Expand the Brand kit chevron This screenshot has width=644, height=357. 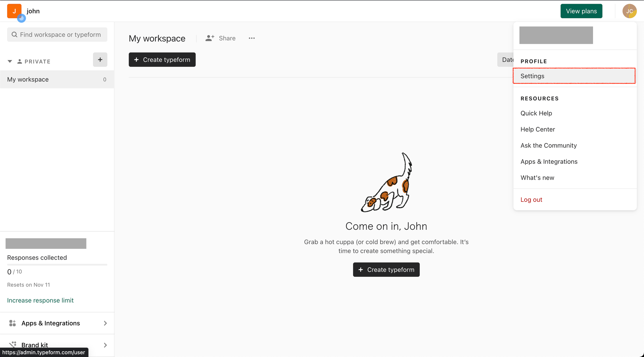[105, 345]
